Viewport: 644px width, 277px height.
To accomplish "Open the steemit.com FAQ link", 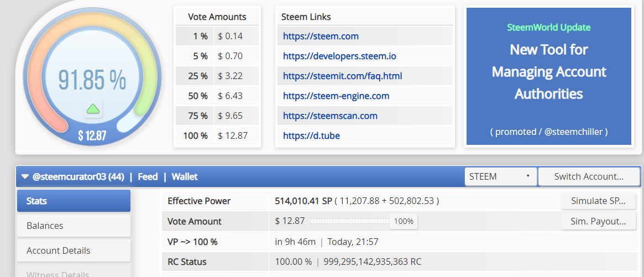I will coord(342,76).
